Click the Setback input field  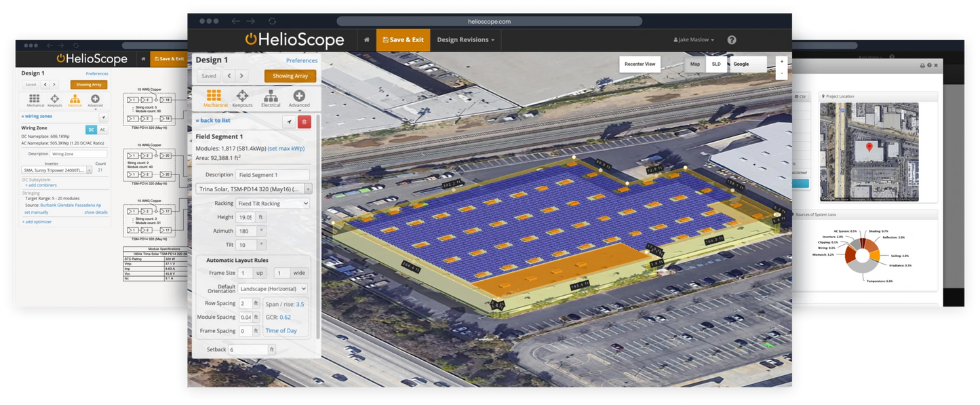coord(248,350)
